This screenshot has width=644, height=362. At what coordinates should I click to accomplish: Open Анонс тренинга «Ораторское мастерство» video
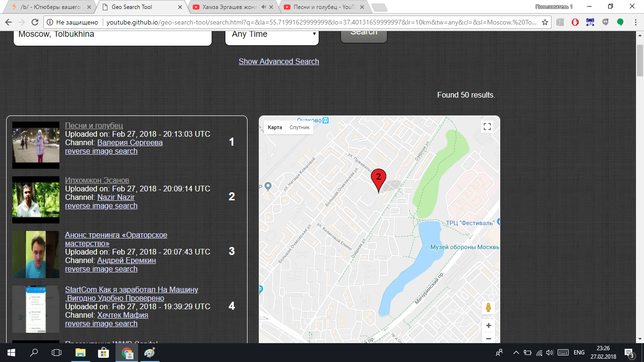pos(116,239)
